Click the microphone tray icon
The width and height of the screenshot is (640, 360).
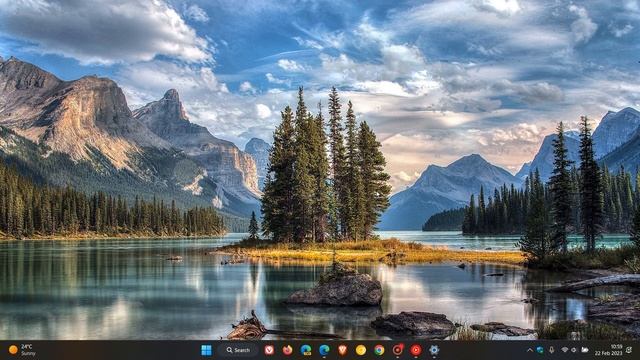(x=551, y=350)
